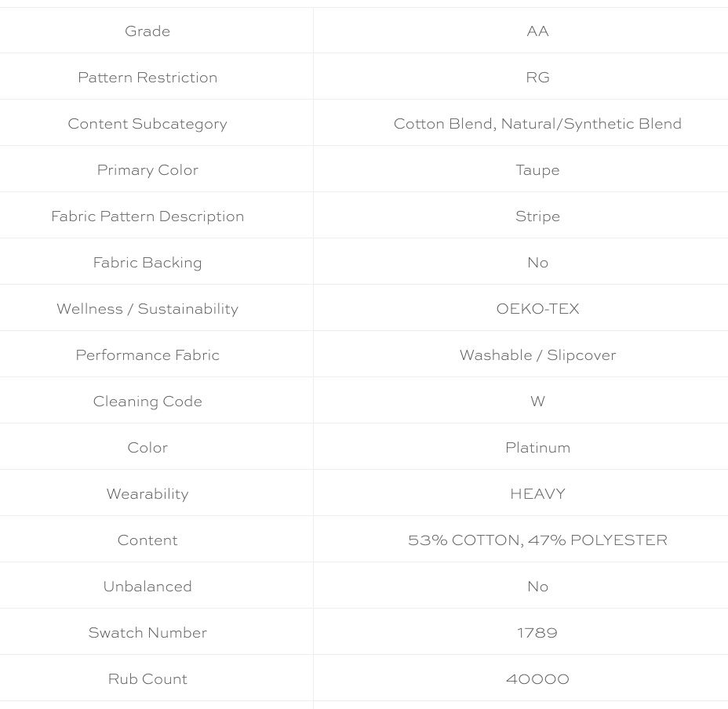Select the W cleaning code value
The image size is (728, 709).
(x=537, y=401)
